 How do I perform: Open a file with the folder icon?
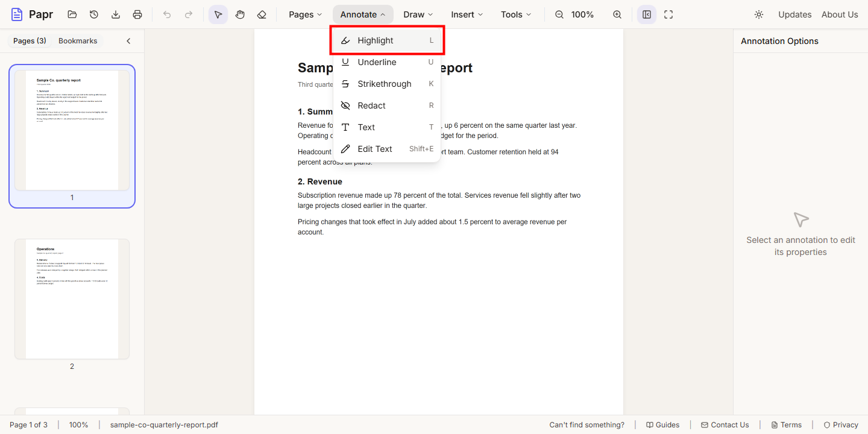point(72,14)
